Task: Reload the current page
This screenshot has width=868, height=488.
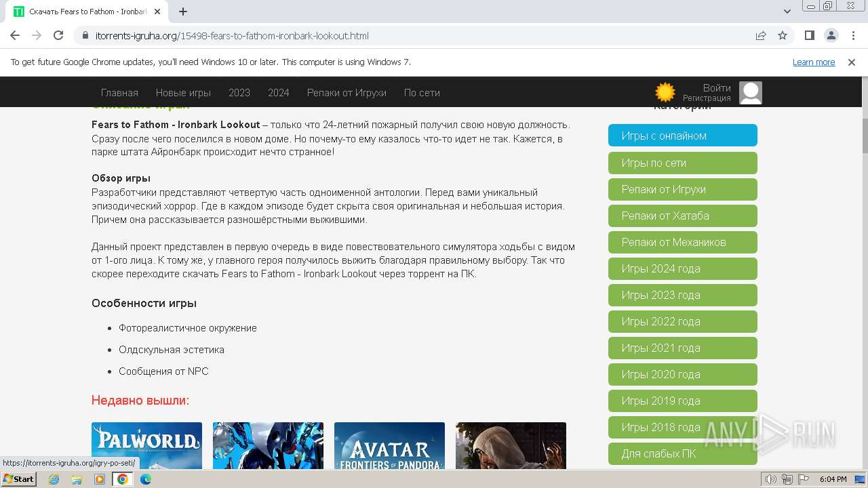Action: 58,35
